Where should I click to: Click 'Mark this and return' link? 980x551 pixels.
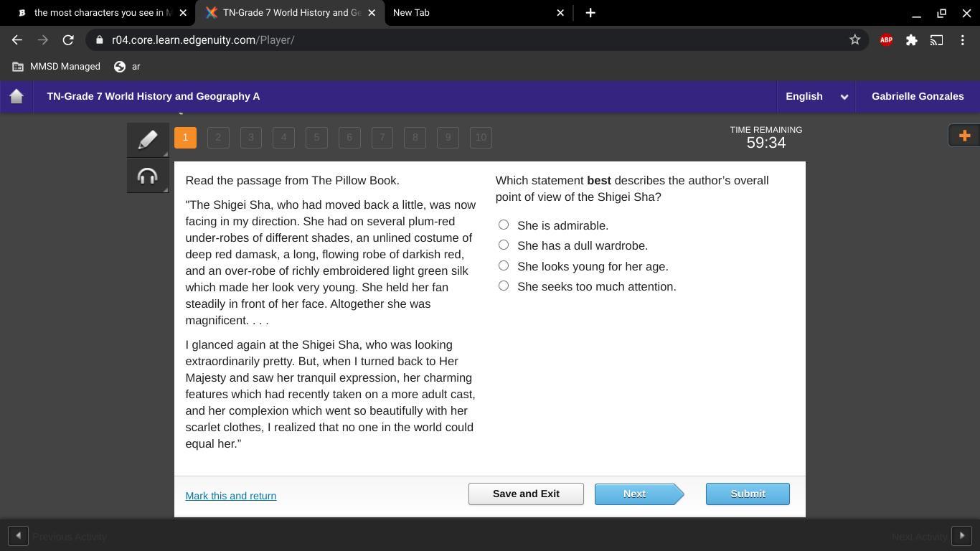pos(231,496)
